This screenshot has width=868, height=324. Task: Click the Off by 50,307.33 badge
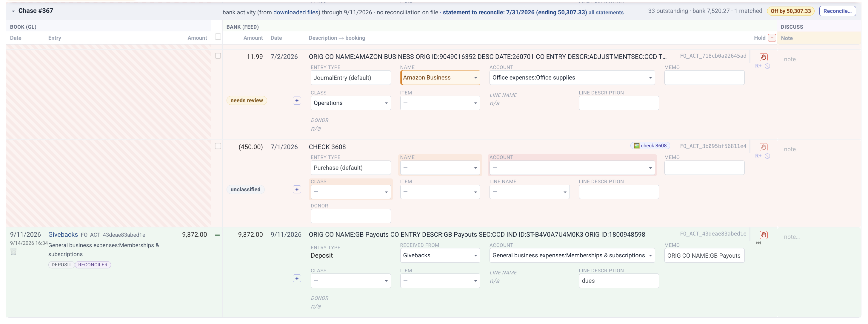click(790, 11)
